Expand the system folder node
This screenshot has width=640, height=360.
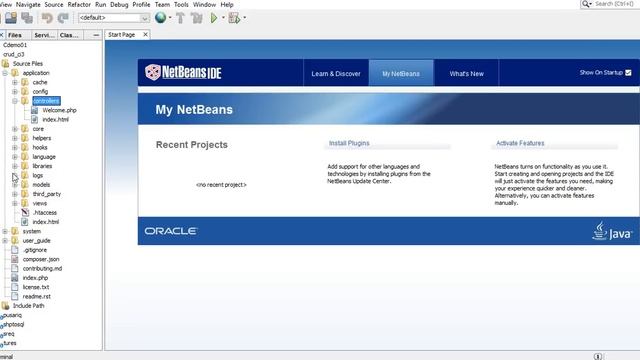(5, 231)
